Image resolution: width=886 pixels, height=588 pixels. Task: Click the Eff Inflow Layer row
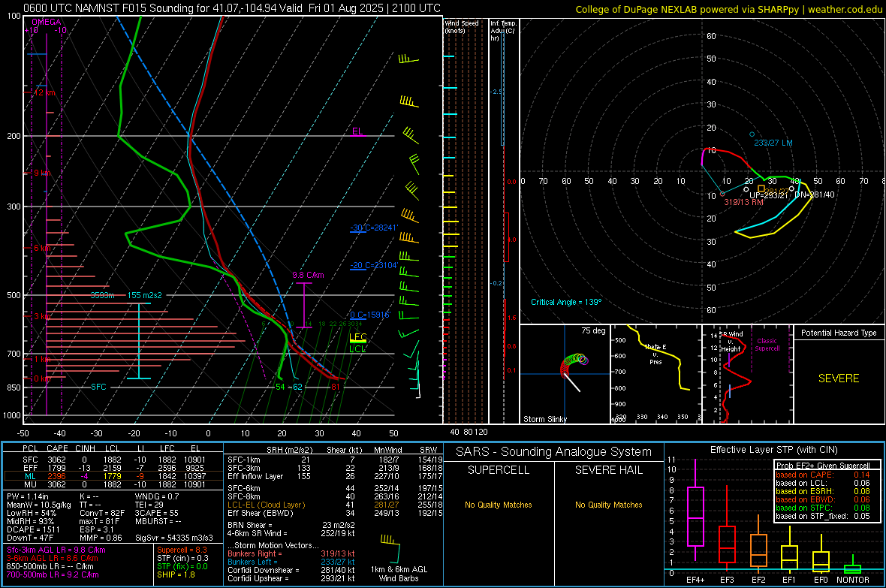pyautogui.click(x=335, y=476)
